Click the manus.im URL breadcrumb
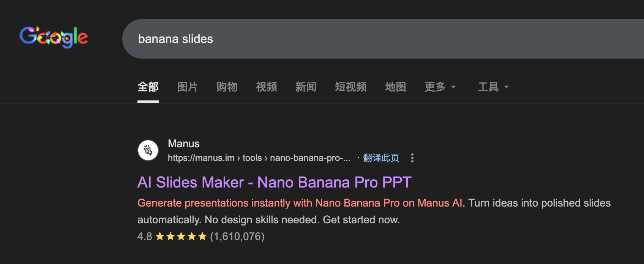This screenshot has height=264, width=644. click(259, 158)
